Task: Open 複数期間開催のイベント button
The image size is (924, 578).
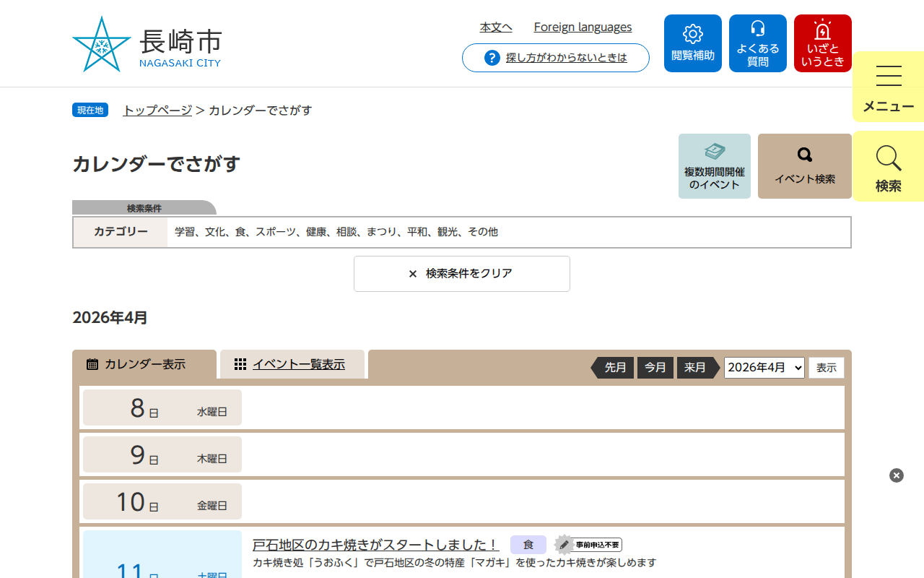Action: click(x=714, y=166)
